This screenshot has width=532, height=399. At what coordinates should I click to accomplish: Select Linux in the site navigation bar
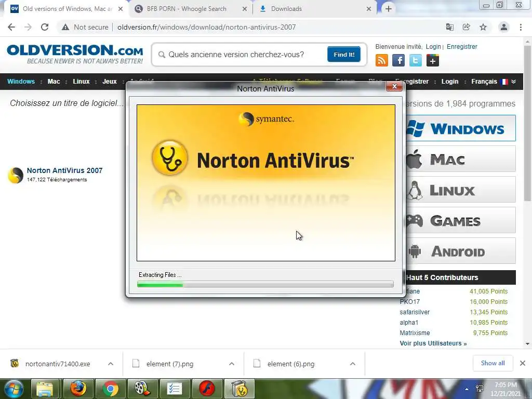tap(81, 82)
